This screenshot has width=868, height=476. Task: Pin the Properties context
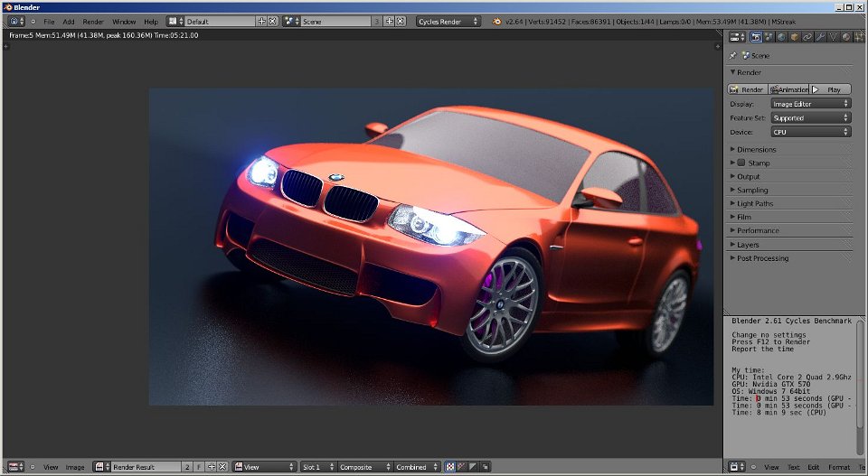733,55
